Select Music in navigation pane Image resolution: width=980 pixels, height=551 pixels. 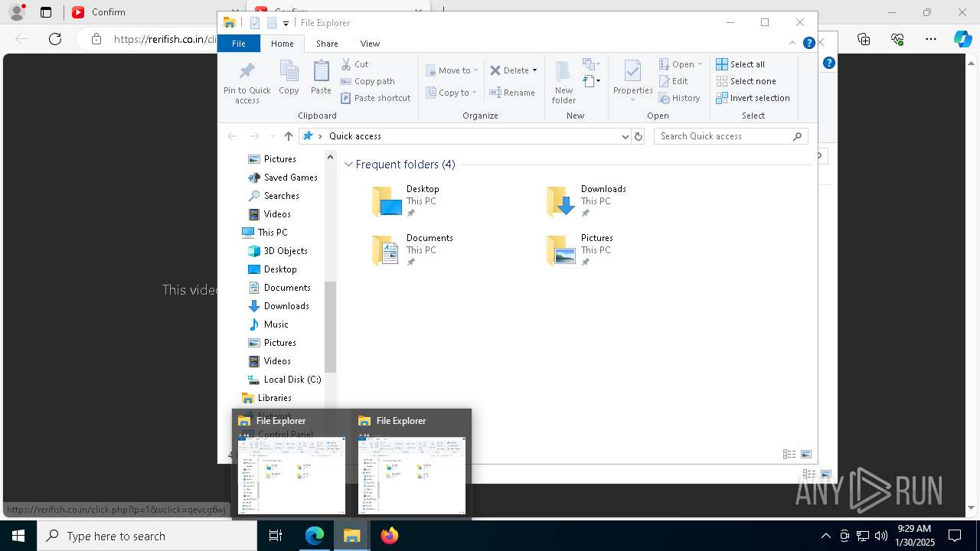(x=269, y=324)
